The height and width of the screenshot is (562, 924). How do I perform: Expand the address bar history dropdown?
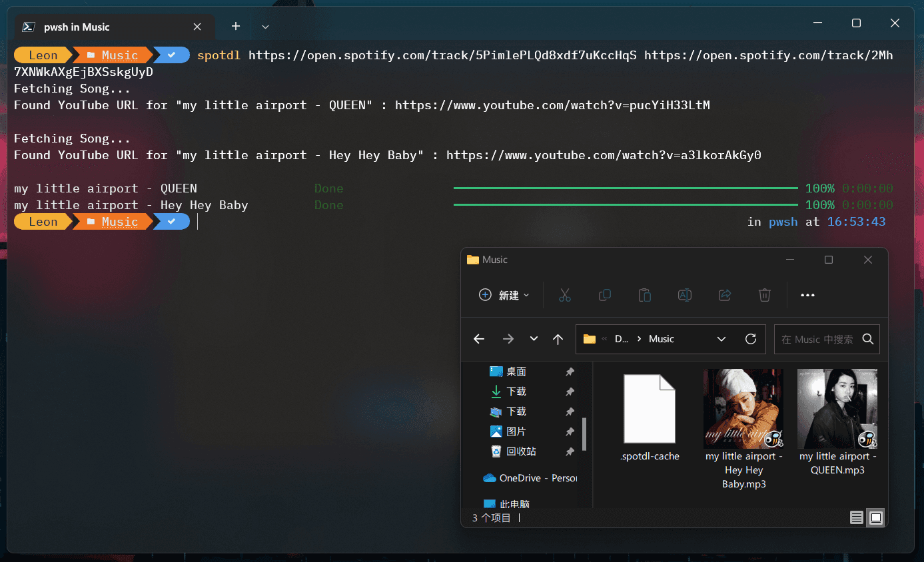click(721, 339)
